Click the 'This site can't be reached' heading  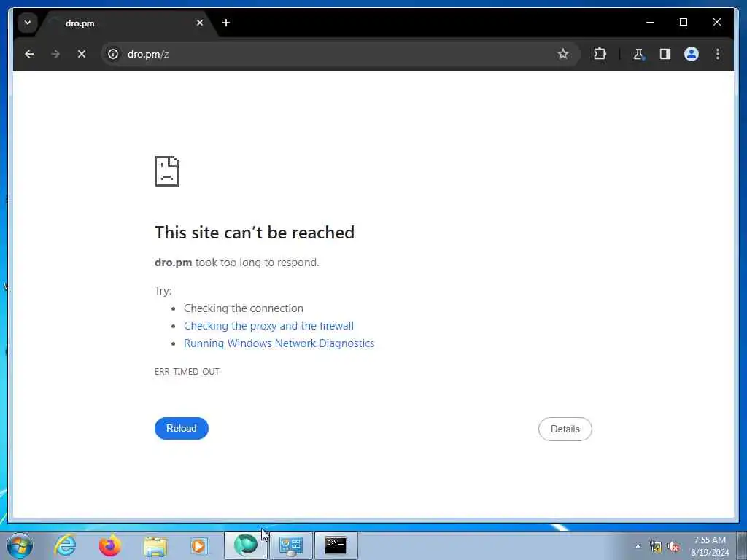coord(255,233)
